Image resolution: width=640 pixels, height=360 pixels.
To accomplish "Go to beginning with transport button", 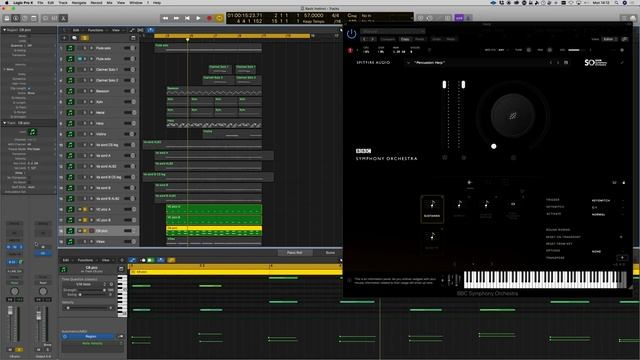I will pos(187,18).
